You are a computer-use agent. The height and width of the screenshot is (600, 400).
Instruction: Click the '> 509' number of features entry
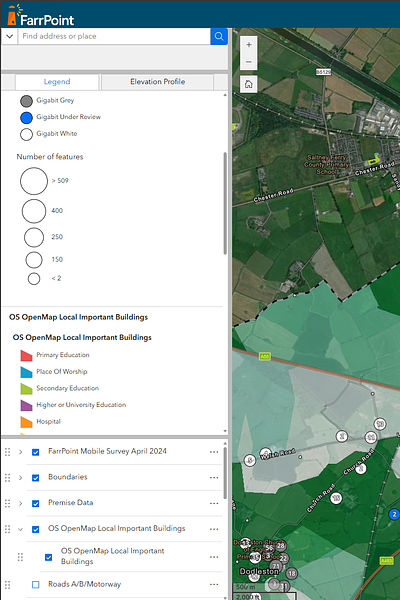coord(60,181)
